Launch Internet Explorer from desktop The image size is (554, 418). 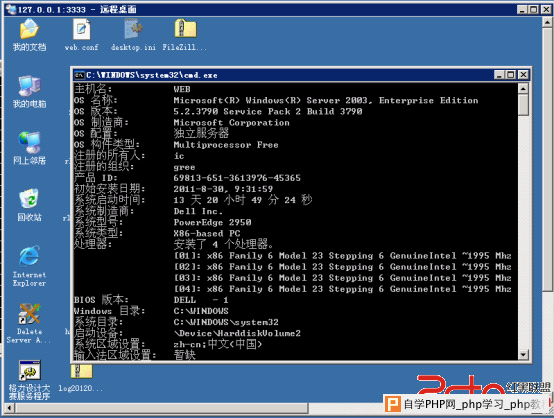(29, 256)
